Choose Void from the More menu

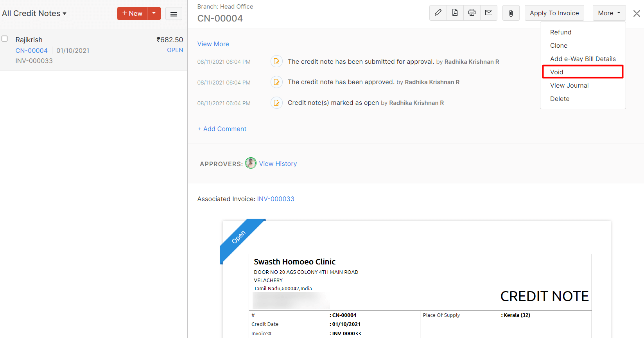556,72
